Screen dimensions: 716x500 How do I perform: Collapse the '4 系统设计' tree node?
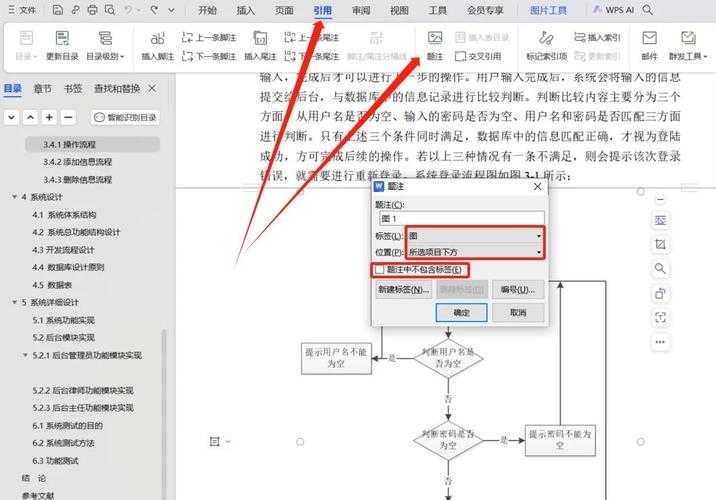point(14,197)
